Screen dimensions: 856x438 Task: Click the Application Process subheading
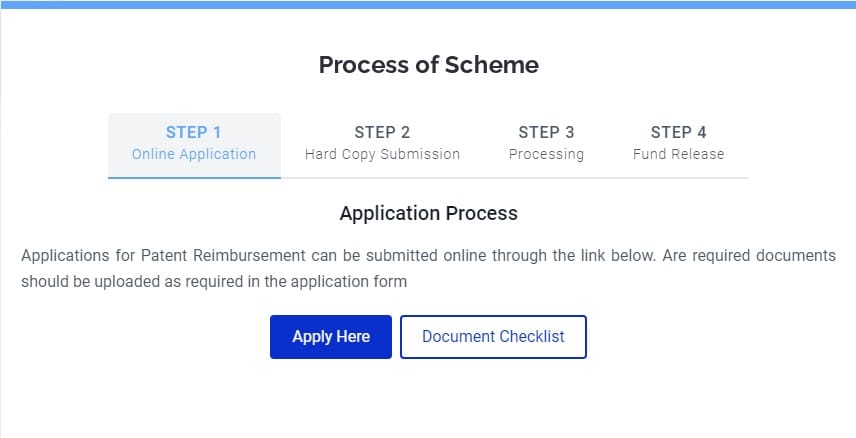point(428,213)
